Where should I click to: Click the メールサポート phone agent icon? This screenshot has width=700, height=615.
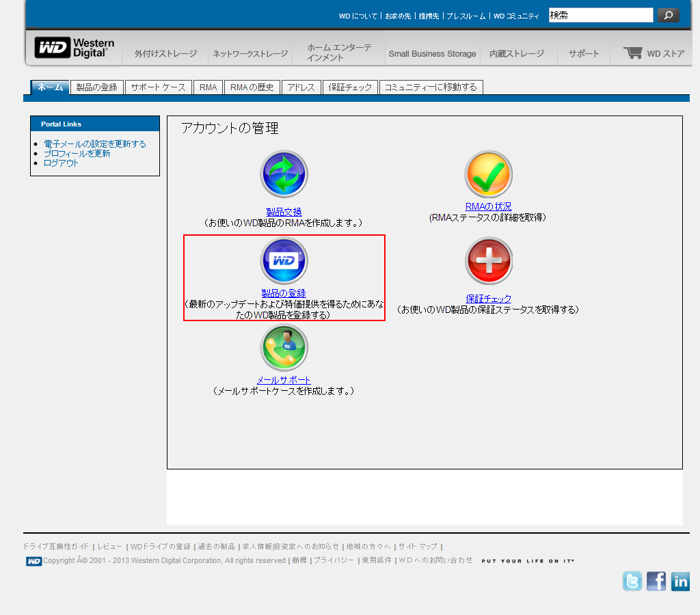pyautogui.click(x=284, y=347)
